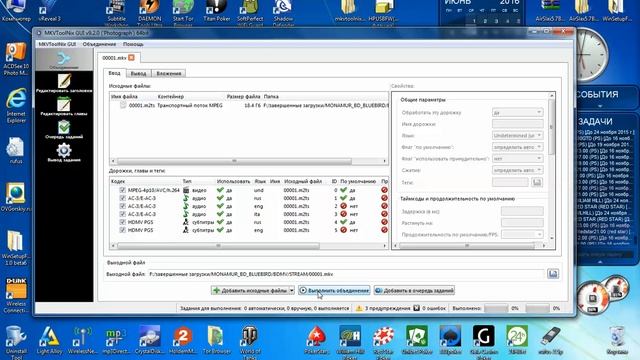The width and height of the screenshot is (640, 360).
Task: Open Subtitle Workshop desktop icon
Action: click(x=117, y=12)
